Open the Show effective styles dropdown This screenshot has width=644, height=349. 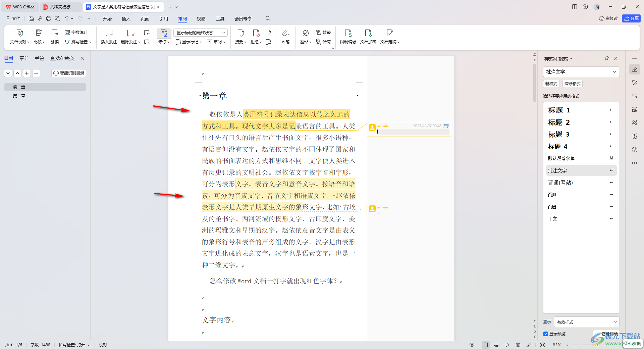[x=586, y=322]
